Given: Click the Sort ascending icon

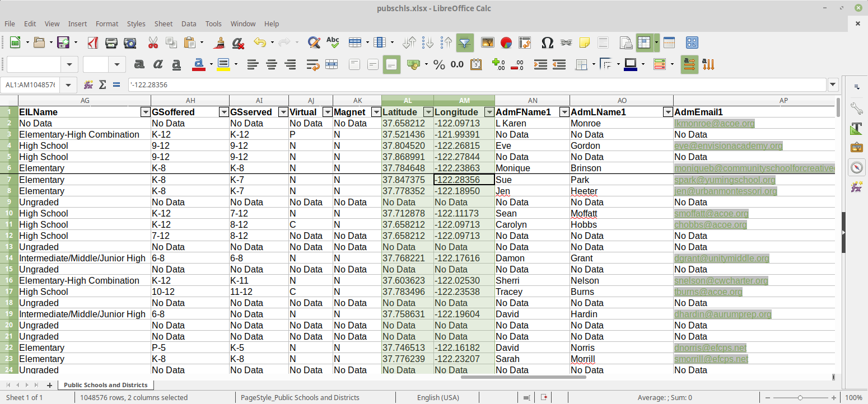Looking at the screenshot, I should pos(428,43).
